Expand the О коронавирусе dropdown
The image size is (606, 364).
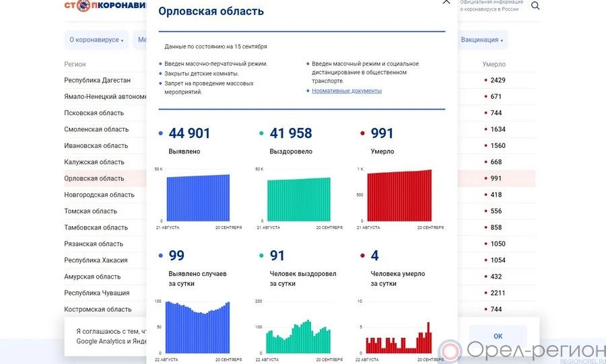pyautogui.click(x=96, y=40)
